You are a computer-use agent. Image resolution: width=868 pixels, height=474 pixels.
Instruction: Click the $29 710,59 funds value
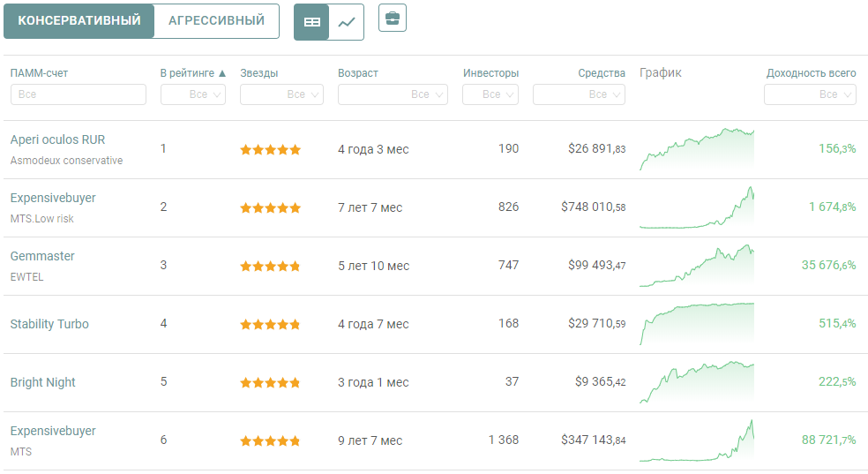tap(596, 323)
